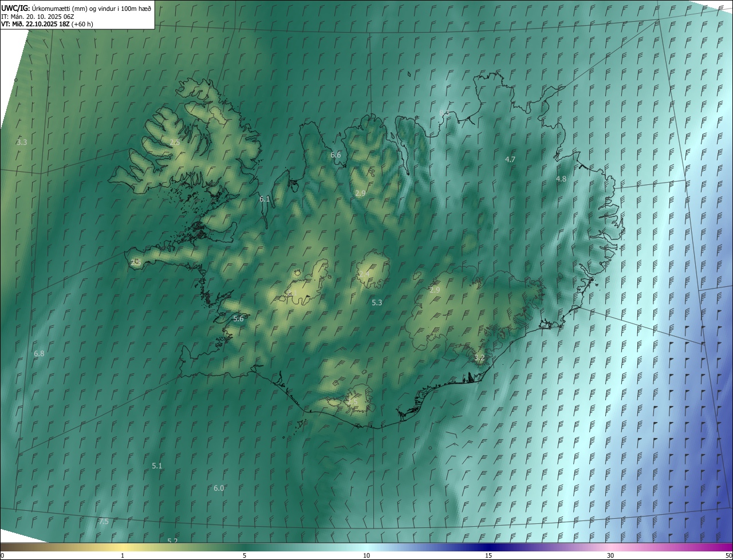This screenshot has width=733, height=560.
Task: Click the 0 tick label on the color scale
Action: point(2,555)
